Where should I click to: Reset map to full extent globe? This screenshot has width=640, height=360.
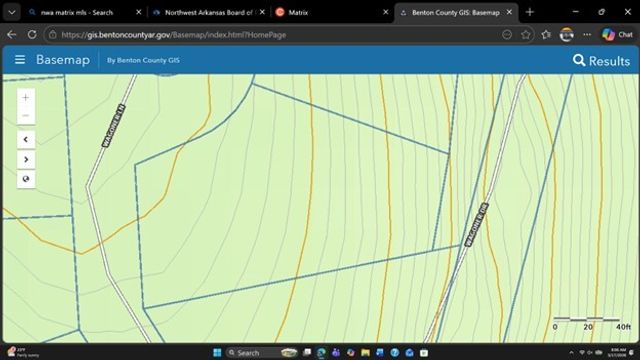26,179
